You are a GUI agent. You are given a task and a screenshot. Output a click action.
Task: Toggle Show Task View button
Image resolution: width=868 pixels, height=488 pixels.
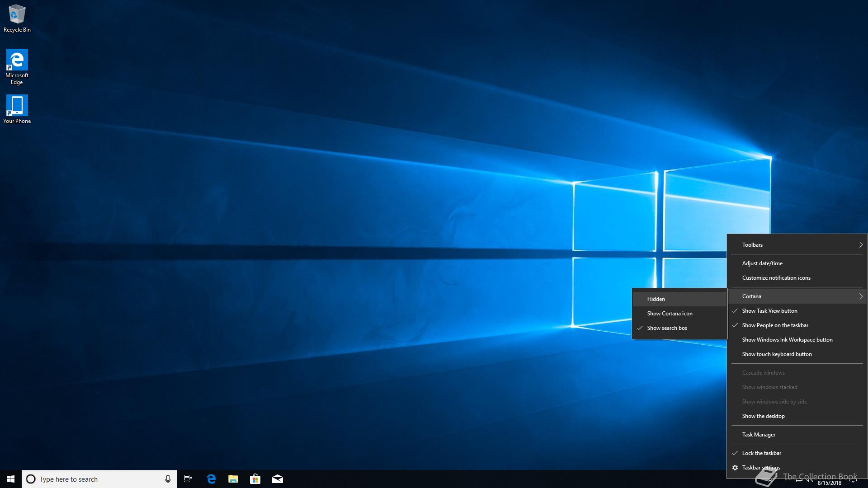[797, 311]
